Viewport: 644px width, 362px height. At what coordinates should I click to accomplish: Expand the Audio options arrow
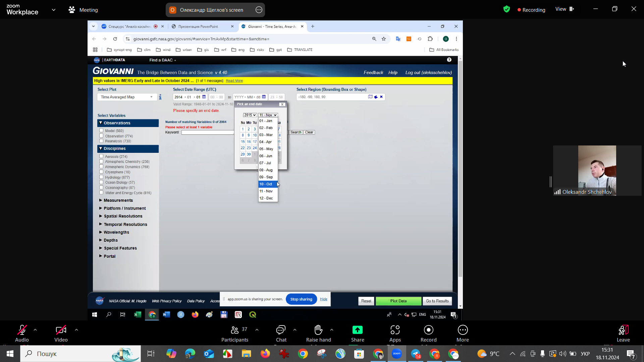point(35,330)
